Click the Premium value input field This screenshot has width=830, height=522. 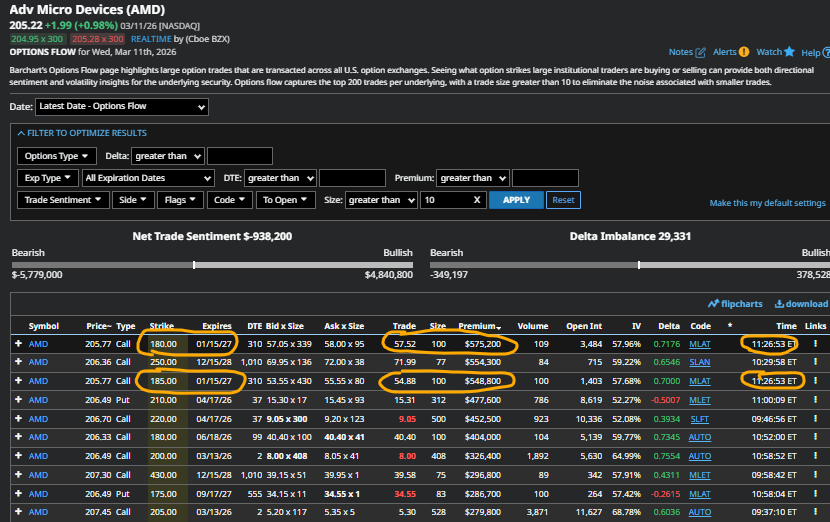[x=544, y=178]
